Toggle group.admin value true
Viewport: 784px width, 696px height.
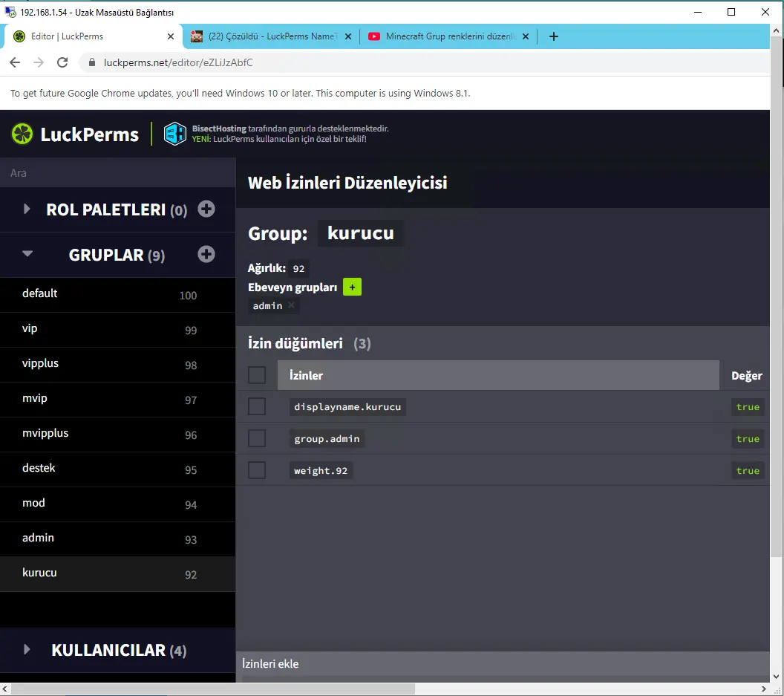click(x=748, y=439)
